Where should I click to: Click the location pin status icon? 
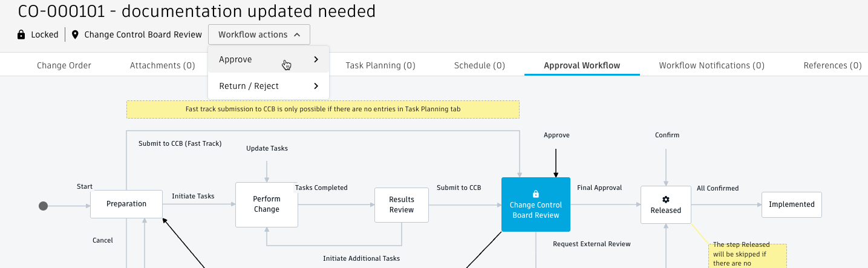(x=75, y=34)
